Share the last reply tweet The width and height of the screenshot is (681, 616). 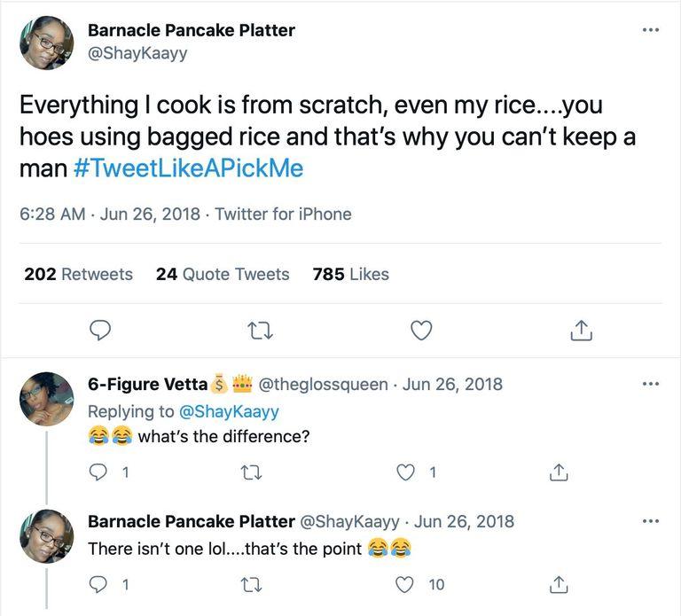559,584
